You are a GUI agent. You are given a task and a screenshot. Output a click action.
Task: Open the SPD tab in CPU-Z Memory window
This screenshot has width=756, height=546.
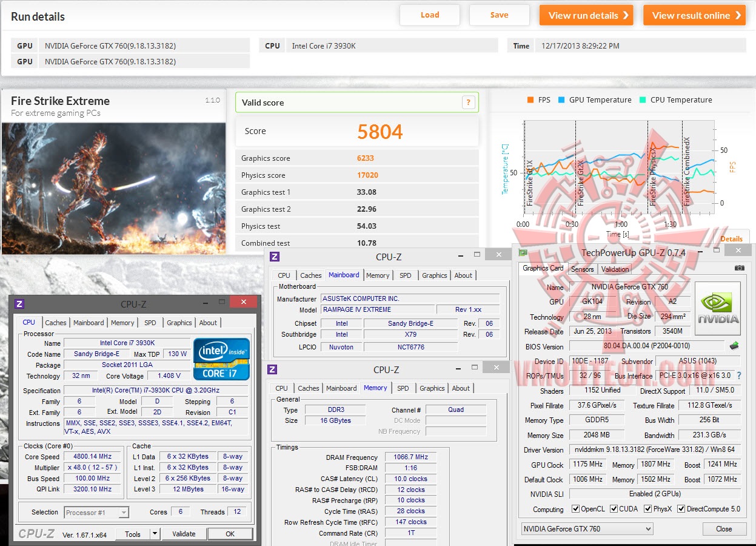click(403, 388)
